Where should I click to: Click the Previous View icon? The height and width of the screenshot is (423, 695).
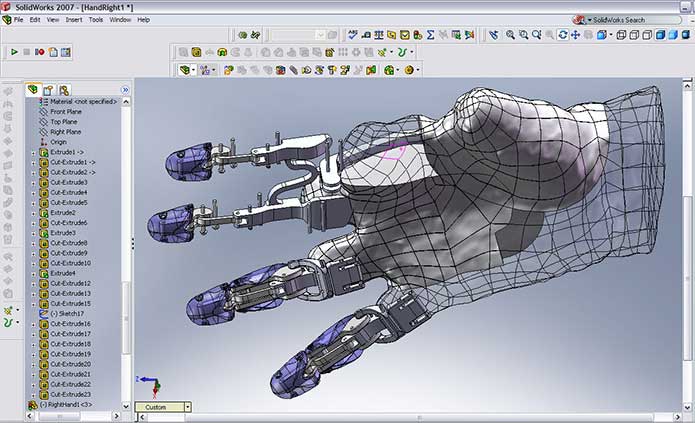494,35
